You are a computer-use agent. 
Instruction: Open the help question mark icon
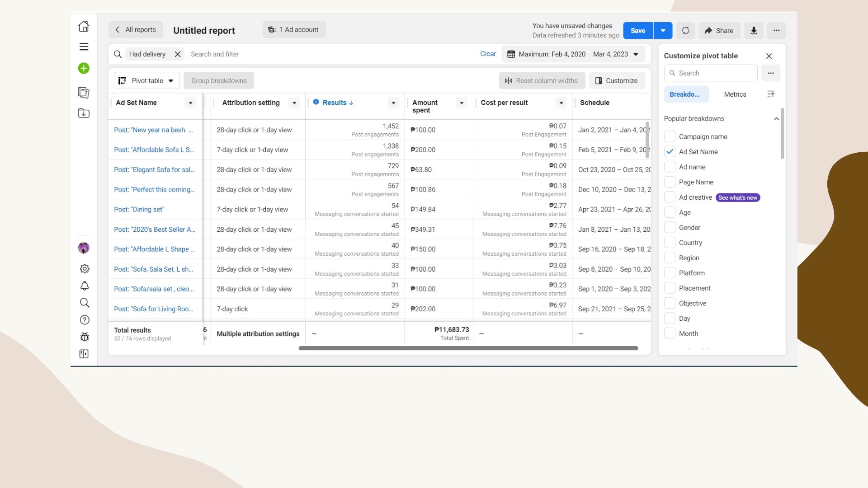pyautogui.click(x=84, y=320)
